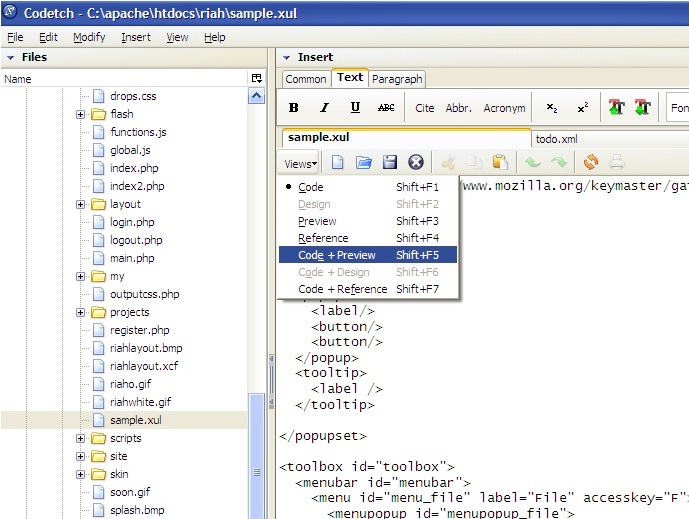Viewport: 689px width, 519px height.
Task: Collapse the Files panel
Action: 11,58
